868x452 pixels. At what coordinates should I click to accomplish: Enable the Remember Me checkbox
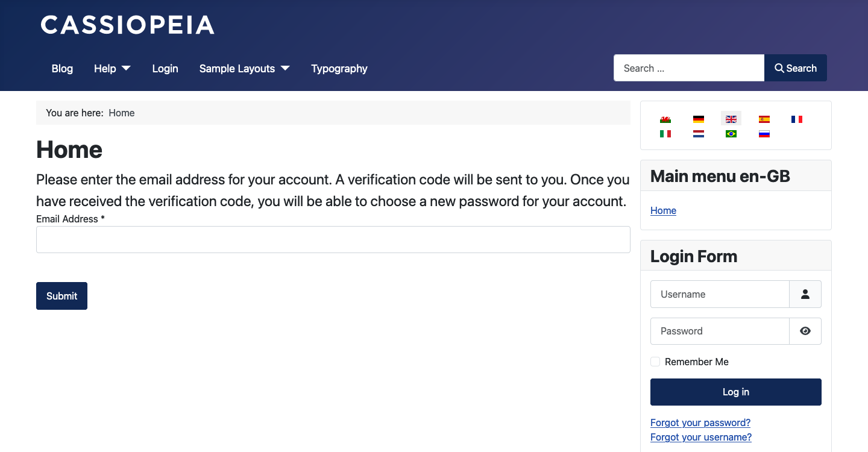pyautogui.click(x=655, y=362)
